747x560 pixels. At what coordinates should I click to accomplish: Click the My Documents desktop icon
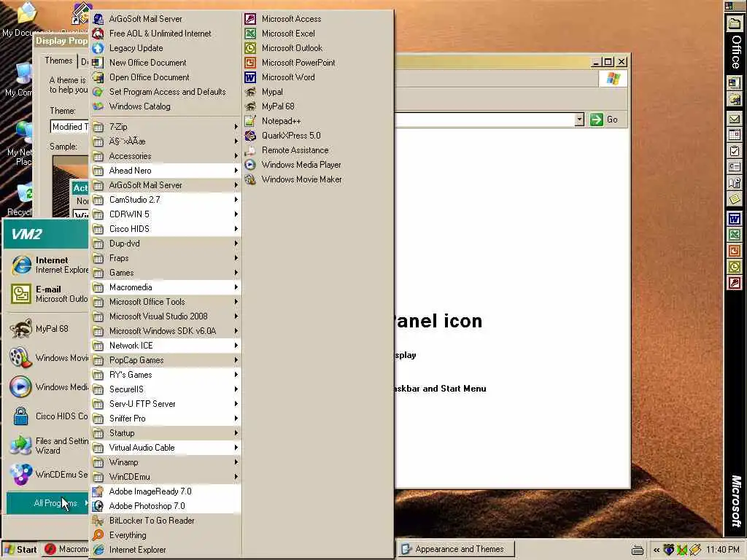coord(26,19)
